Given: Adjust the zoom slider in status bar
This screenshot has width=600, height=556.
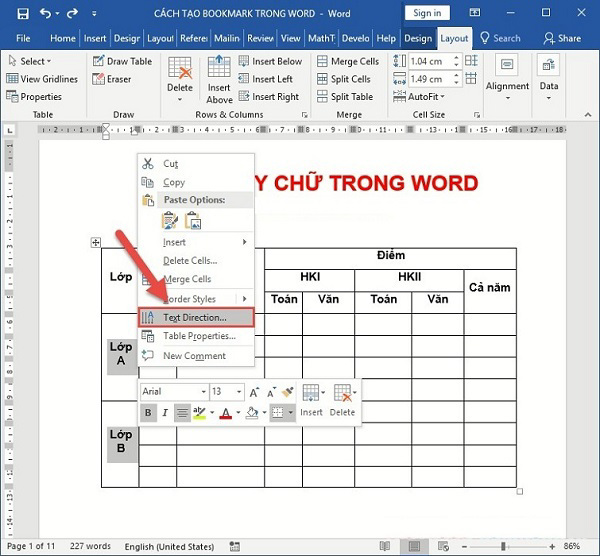Looking at the screenshot, I should [x=504, y=546].
